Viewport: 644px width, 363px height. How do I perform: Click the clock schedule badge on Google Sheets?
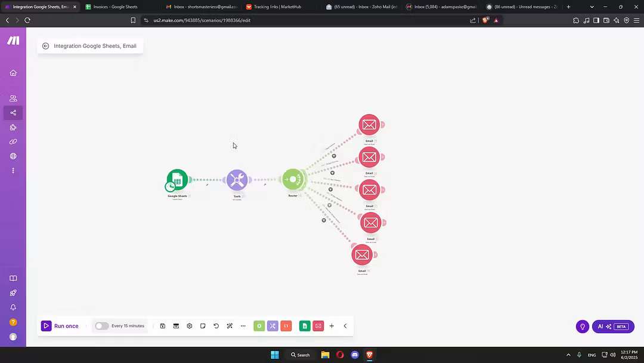(x=171, y=187)
